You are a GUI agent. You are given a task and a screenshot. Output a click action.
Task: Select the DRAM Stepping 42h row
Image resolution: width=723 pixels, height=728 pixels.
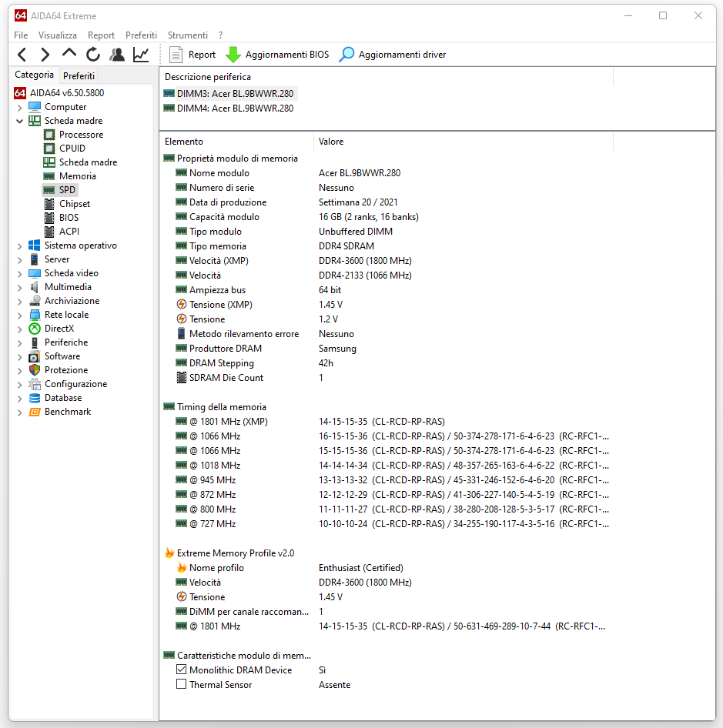point(387,363)
